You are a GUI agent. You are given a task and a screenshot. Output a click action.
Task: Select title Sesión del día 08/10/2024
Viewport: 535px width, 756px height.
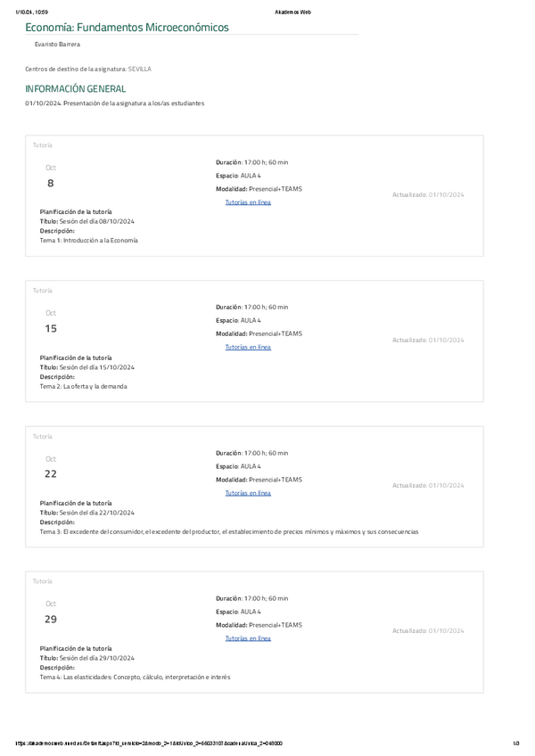pos(87,221)
